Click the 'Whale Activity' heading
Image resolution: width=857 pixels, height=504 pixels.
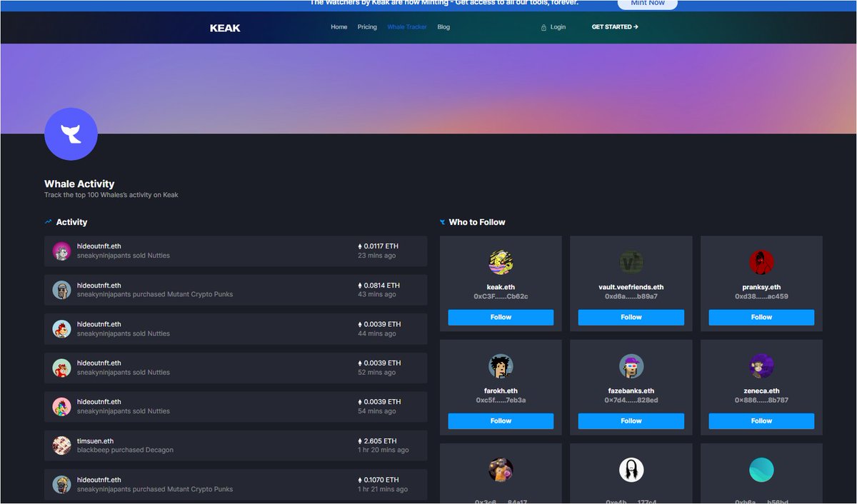[x=79, y=184]
